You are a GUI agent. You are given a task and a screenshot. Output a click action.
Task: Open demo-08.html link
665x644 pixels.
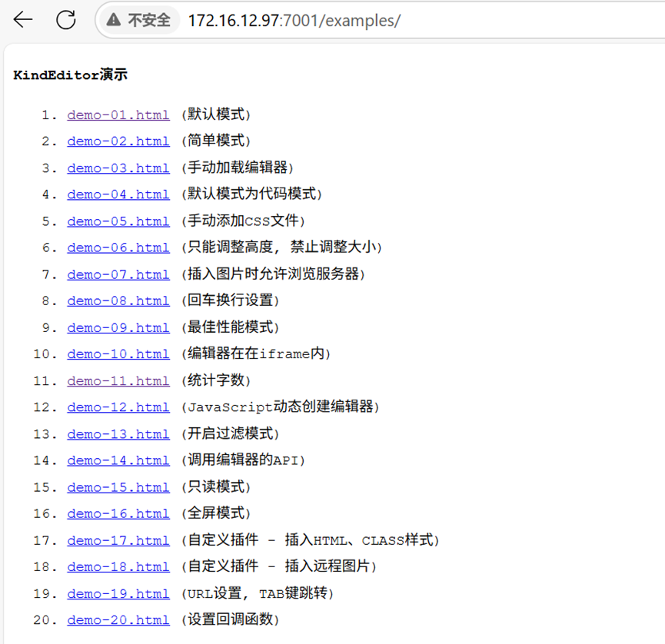point(118,300)
